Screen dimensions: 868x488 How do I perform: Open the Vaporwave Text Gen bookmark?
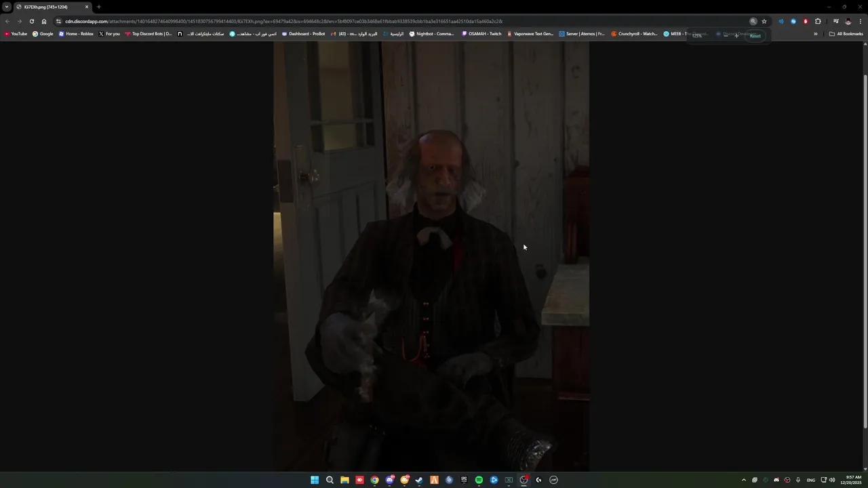coord(530,34)
